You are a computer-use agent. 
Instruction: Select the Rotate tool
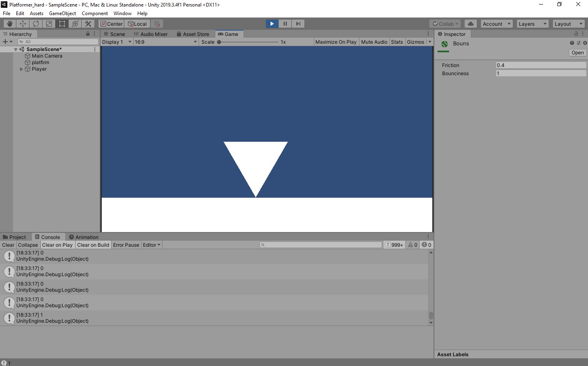[x=36, y=24]
